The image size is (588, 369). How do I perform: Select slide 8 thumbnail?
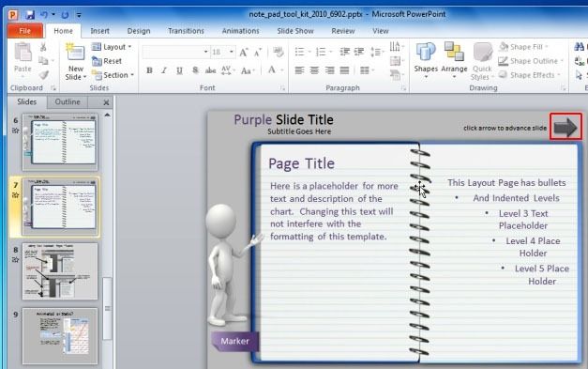tap(60, 271)
